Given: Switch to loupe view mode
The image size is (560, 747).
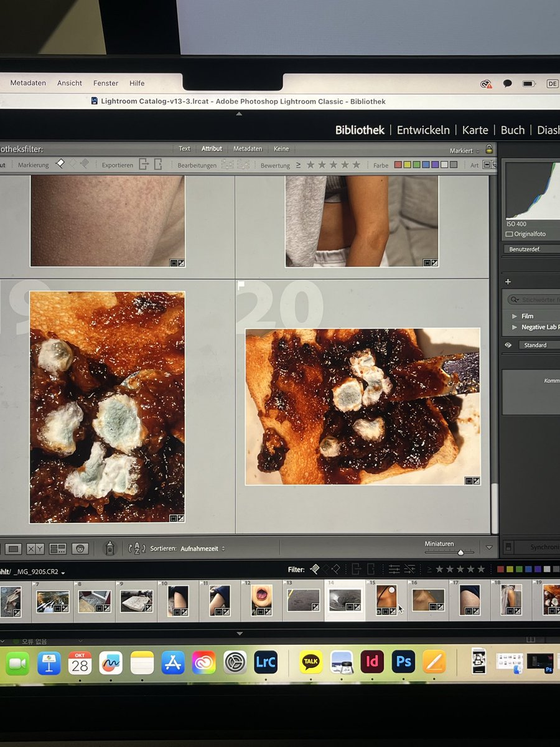Looking at the screenshot, I should click(14, 548).
